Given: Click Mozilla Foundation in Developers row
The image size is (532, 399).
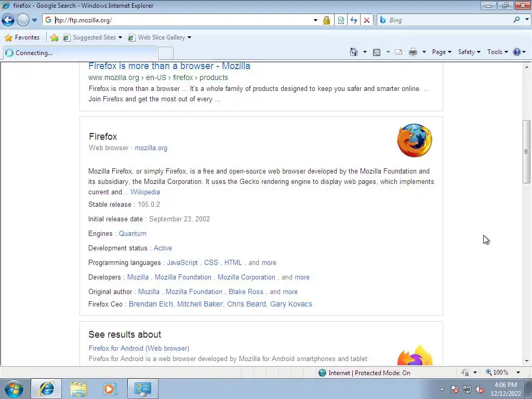Looking at the screenshot, I should pyautogui.click(x=183, y=277).
